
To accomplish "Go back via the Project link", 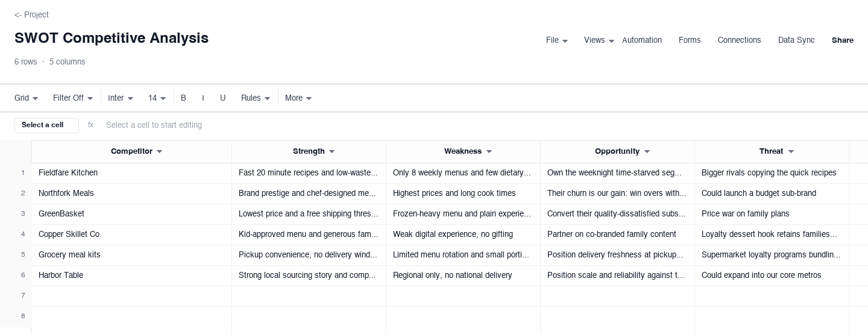I will [x=31, y=14].
